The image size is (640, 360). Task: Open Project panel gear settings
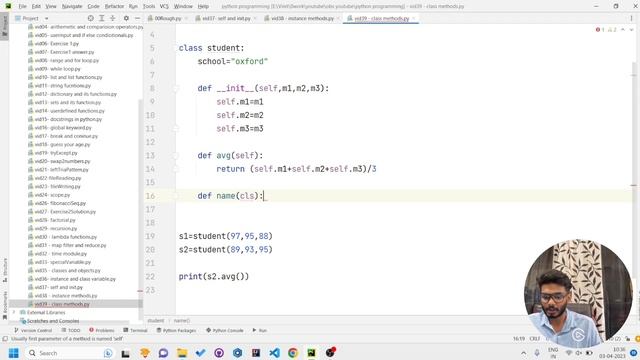[x=126, y=18]
